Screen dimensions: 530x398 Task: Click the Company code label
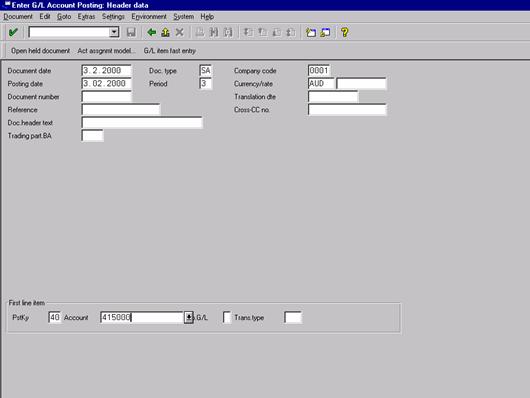255,71
